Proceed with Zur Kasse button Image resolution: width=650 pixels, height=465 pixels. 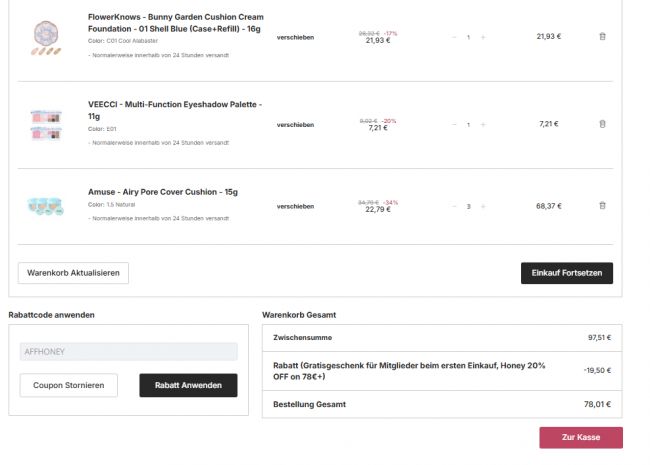[x=580, y=438]
